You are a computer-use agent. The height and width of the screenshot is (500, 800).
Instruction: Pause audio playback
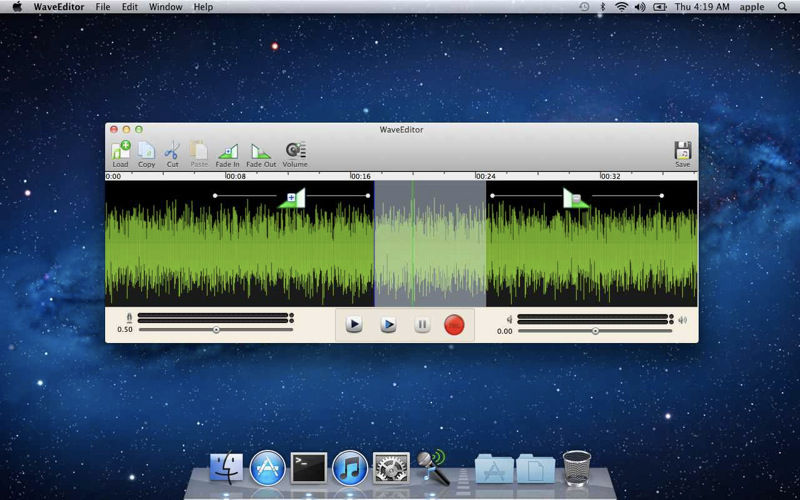pos(422,324)
